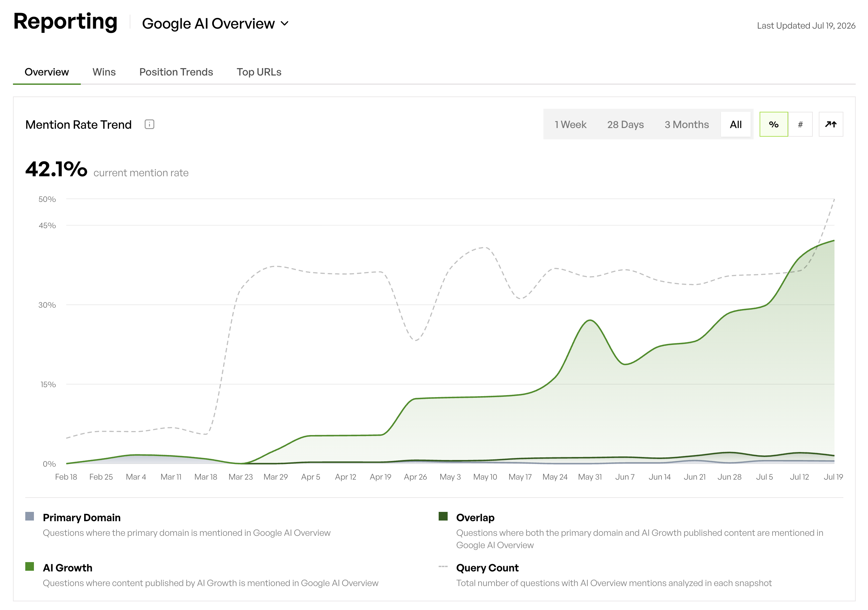This screenshot has width=868, height=610.
Task: Go to the Overview tab
Action: (x=47, y=72)
